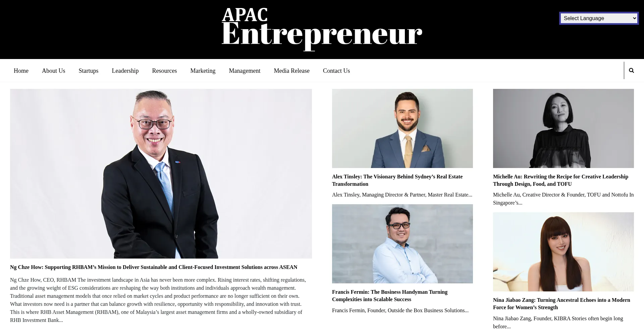644x333 pixels.
Task: Open Alex Tinsley Sydney Real Estate headline
Action: (x=397, y=180)
